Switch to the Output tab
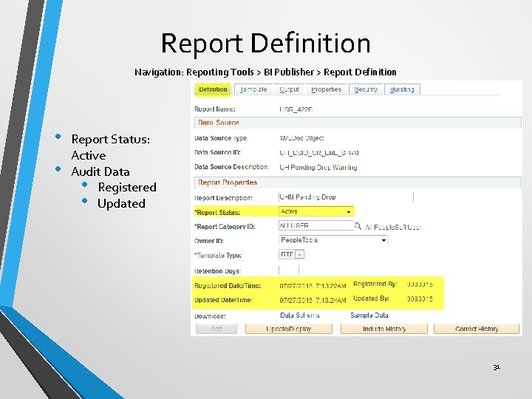This screenshot has height=399, width=532. pos(289,89)
